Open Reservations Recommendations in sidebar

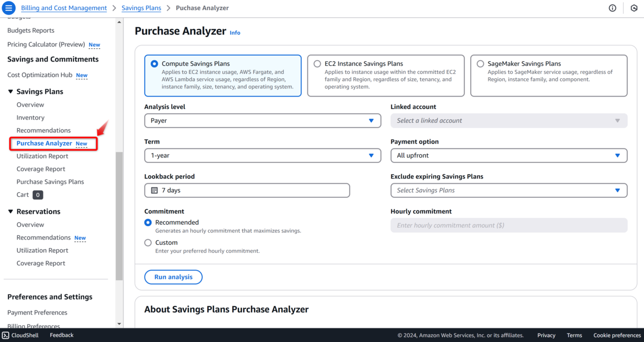click(43, 237)
